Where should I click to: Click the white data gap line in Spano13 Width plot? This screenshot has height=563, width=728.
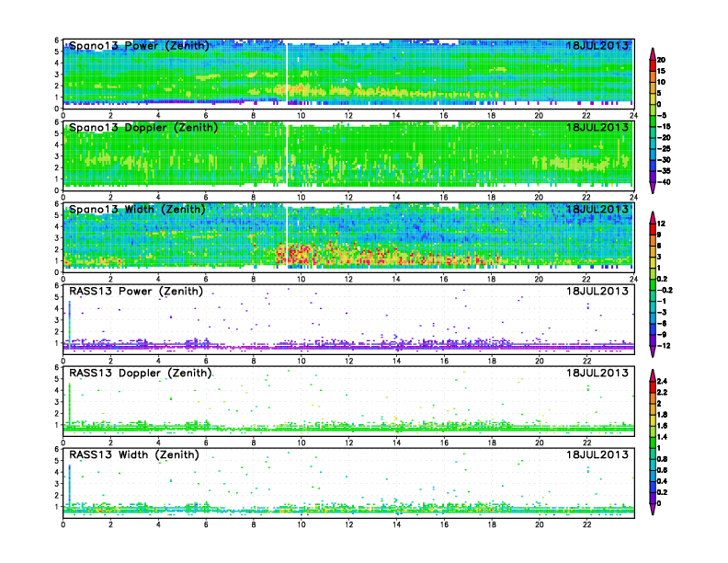[x=288, y=236]
